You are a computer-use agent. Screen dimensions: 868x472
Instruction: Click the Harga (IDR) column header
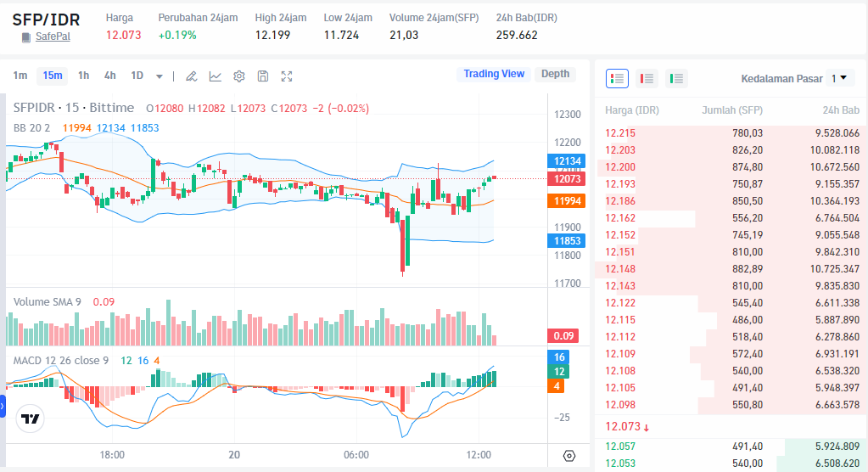click(x=632, y=110)
